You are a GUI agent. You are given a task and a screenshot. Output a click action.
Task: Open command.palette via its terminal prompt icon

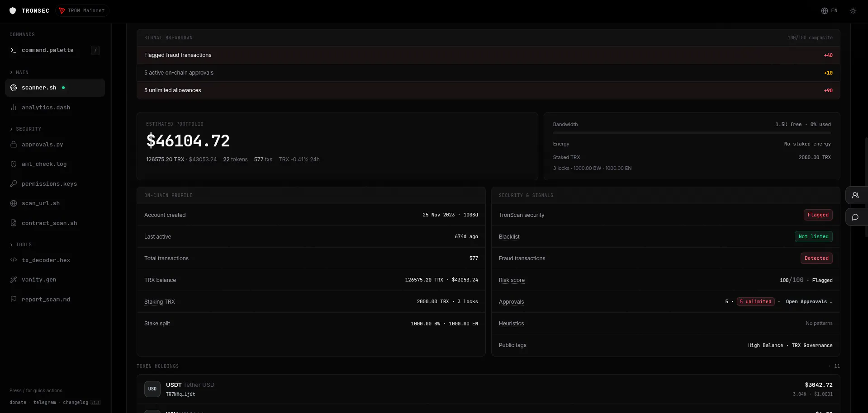[14, 50]
